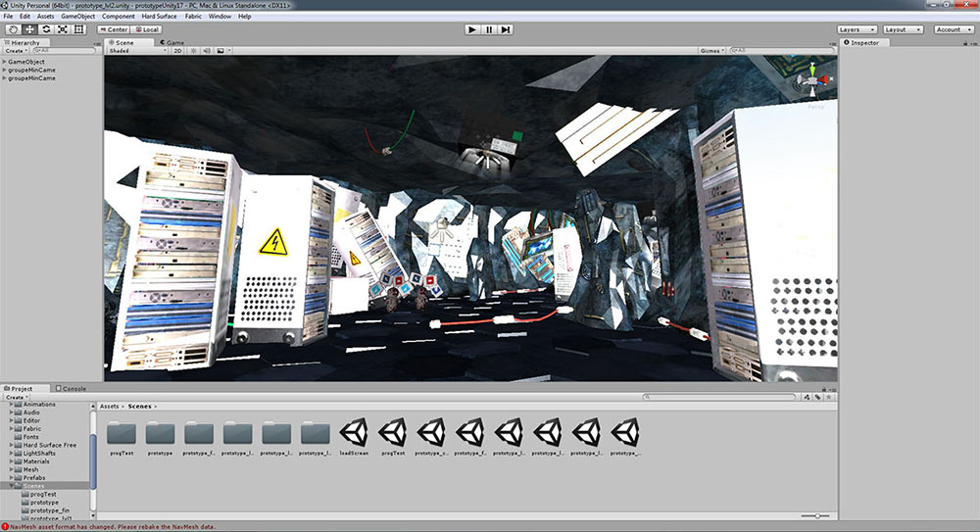Open the Layout dropdown

[x=903, y=29]
